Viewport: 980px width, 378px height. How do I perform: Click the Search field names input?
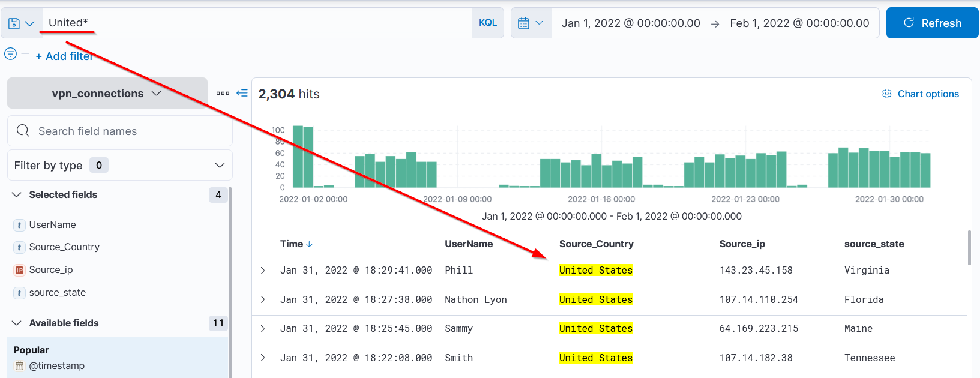coord(126,131)
